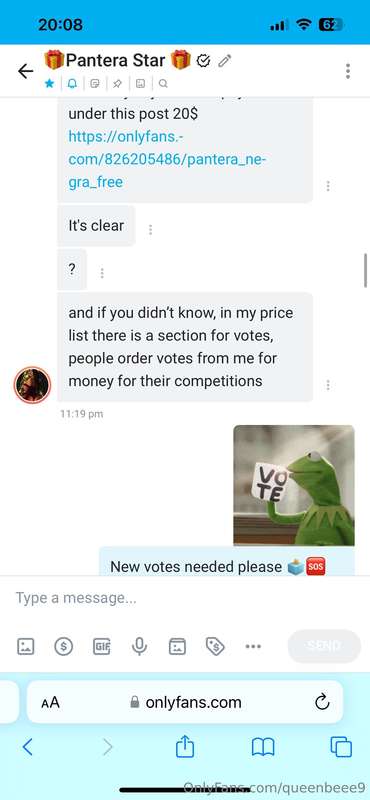Toggle the blue favorite star for Pantera Star
370x800 pixels.
point(49,84)
